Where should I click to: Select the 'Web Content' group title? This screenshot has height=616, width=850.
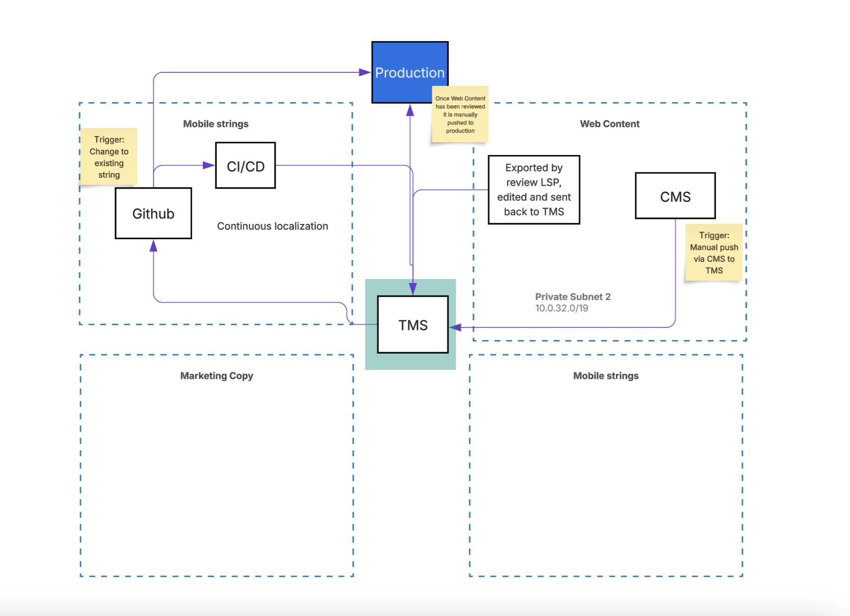click(609, 124)
